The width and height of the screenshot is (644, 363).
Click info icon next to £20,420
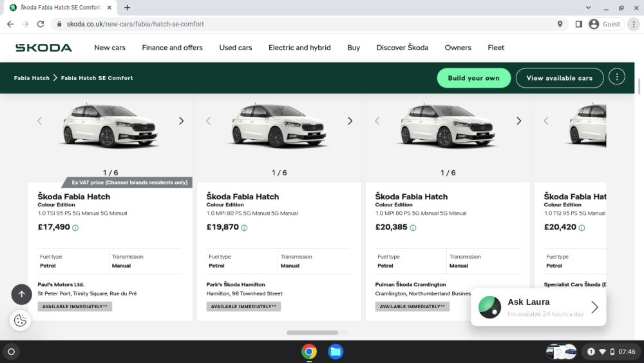point(582,228)
